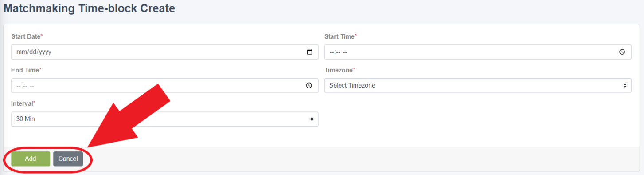This screenshot has width=644, height=175.
Task: Select the dd segment of Start Date
Action: (32, 52)
